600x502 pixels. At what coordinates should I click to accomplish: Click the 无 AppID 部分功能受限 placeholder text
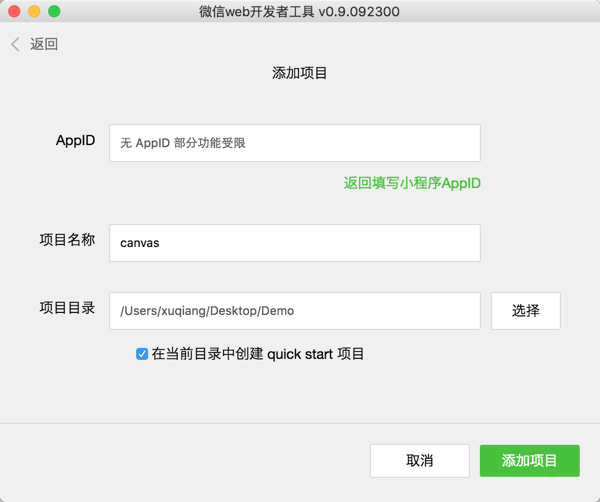pyautogui.click(x=183, y=143)
